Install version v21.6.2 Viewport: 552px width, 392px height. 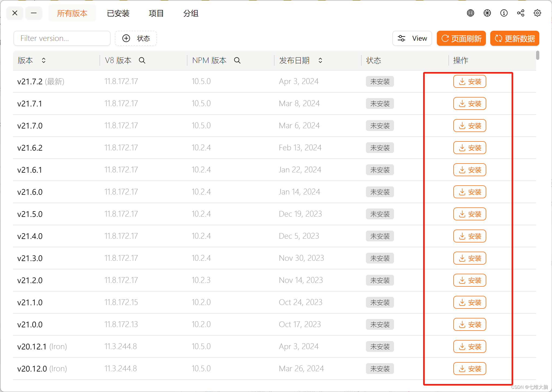click(x=470, y=148)
